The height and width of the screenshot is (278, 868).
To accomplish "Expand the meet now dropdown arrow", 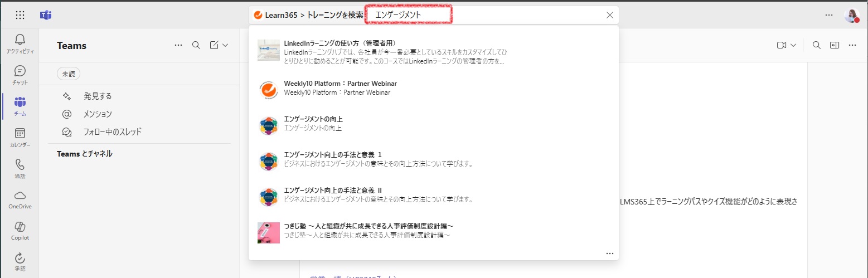I will tap(793, 45).
